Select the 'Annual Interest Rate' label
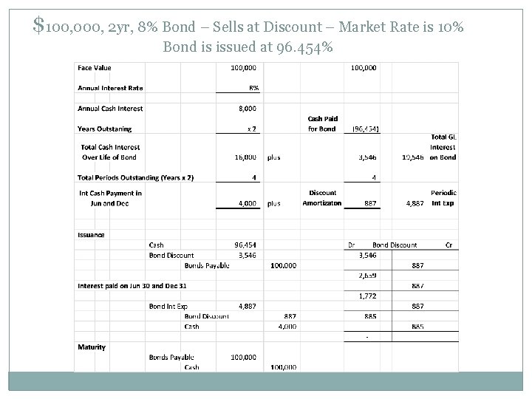532x399 pixels. (111, 88)
